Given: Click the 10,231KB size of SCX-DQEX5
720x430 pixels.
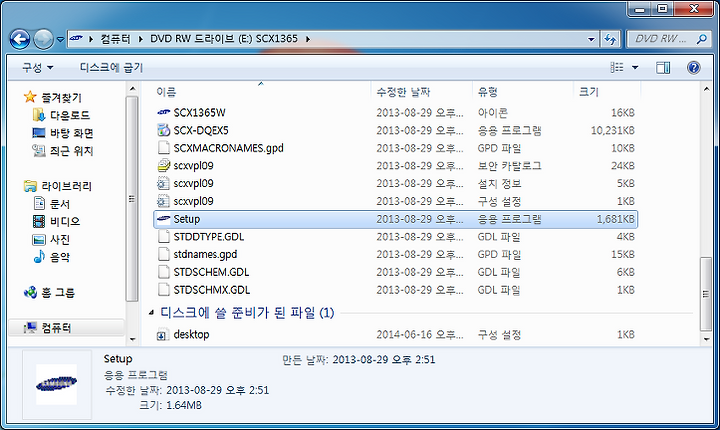Looking at the screenshot, I should click(613, 130).
